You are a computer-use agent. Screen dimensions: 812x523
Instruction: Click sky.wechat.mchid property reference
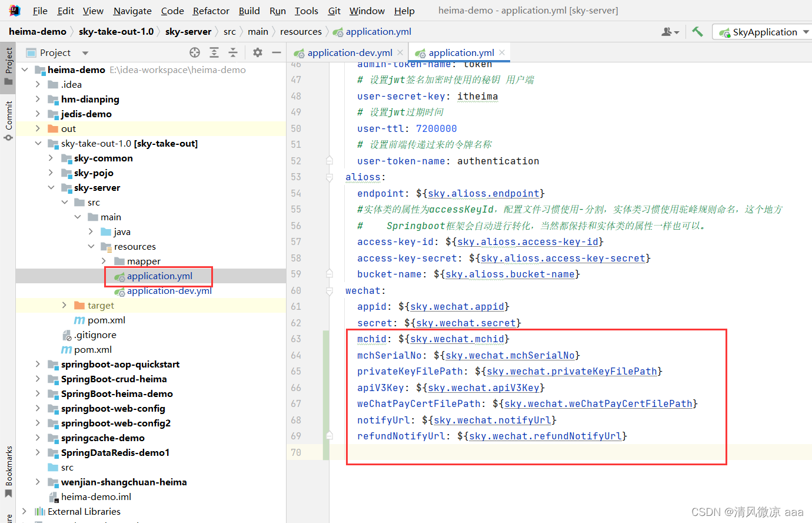coord(457,339)
